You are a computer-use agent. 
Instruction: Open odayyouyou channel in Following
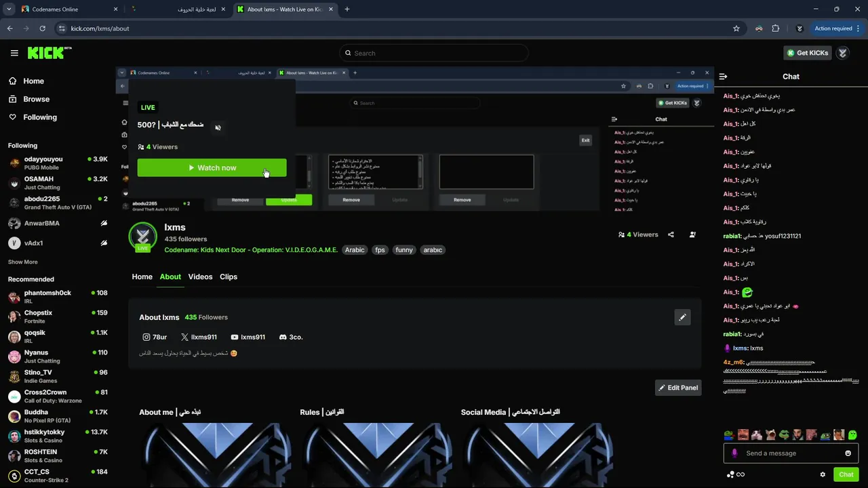58,163
